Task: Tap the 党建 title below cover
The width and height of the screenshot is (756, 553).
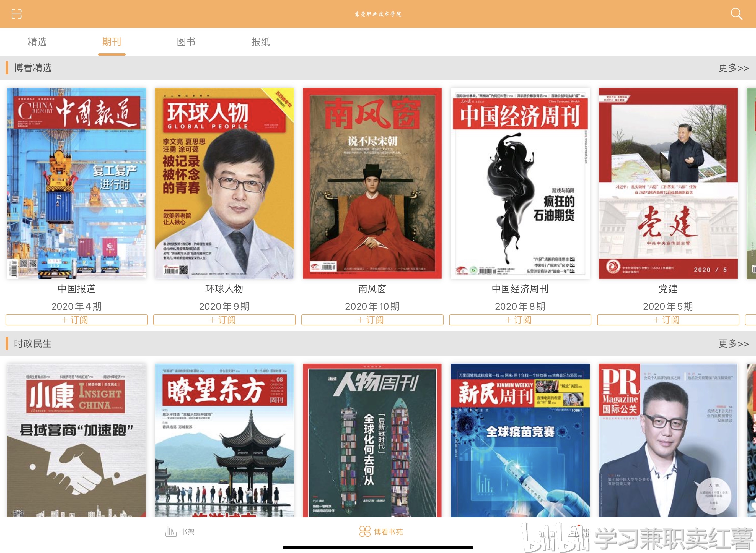Action: [668, 289]
